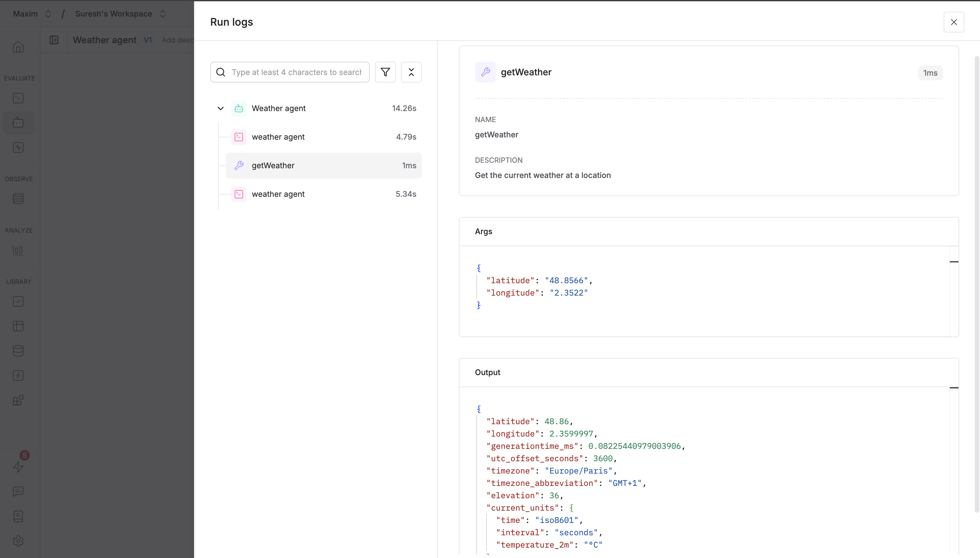Click the collapse-all button beside the filter

(x=411, y=72)
